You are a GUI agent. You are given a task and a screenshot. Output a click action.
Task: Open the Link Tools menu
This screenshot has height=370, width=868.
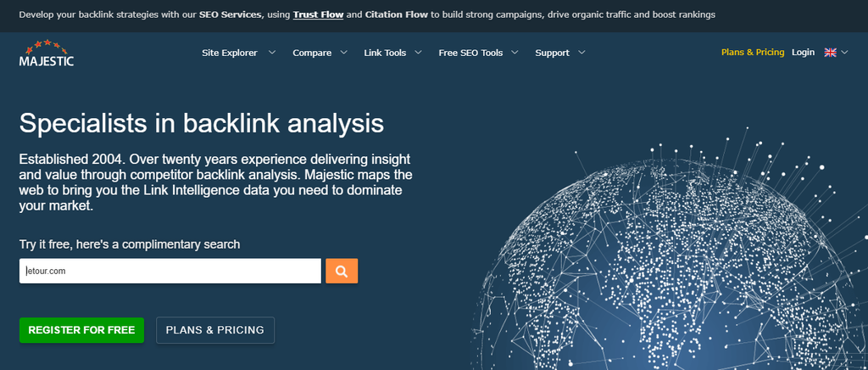coord(385,53)
